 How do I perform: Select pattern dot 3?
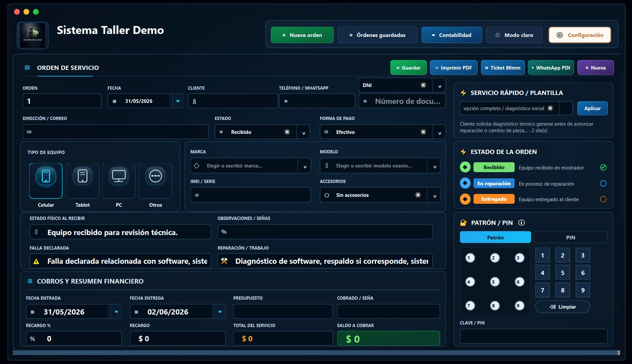(x=519, y=258)
